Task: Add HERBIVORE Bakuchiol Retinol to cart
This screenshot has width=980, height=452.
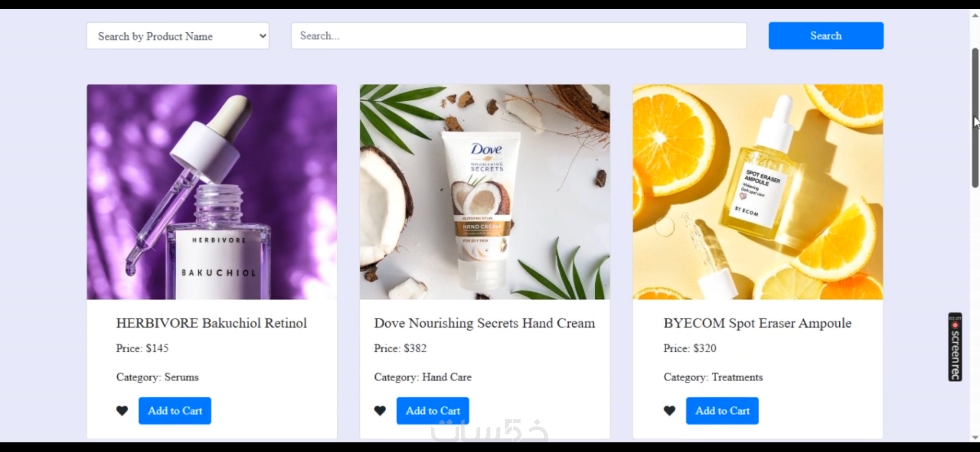Action: tap(175, 411)
